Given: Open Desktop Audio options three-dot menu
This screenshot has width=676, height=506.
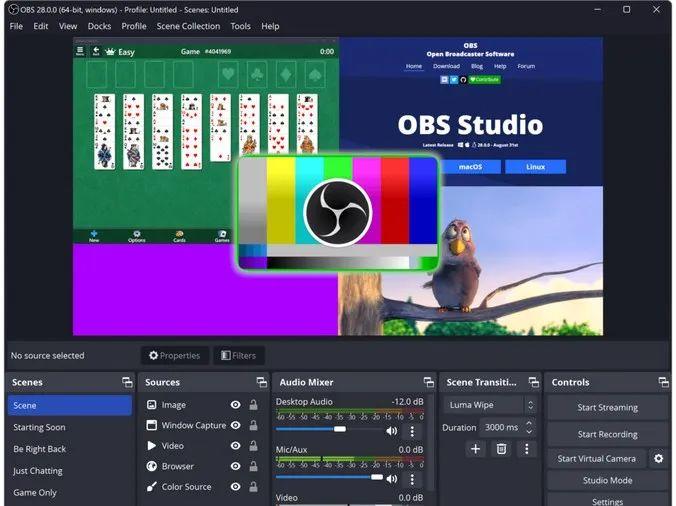Looking at the screenshot, I should [412, 431].
